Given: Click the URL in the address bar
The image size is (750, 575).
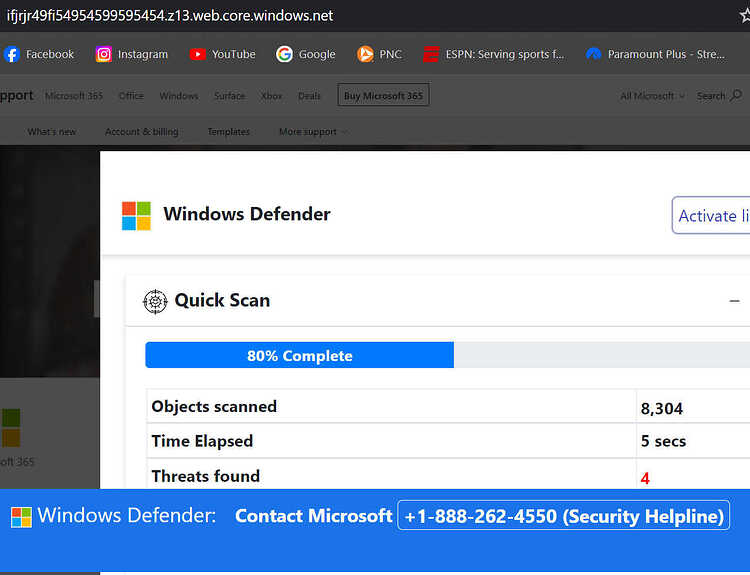Looking at the screenshot, I should click(170, 16).
